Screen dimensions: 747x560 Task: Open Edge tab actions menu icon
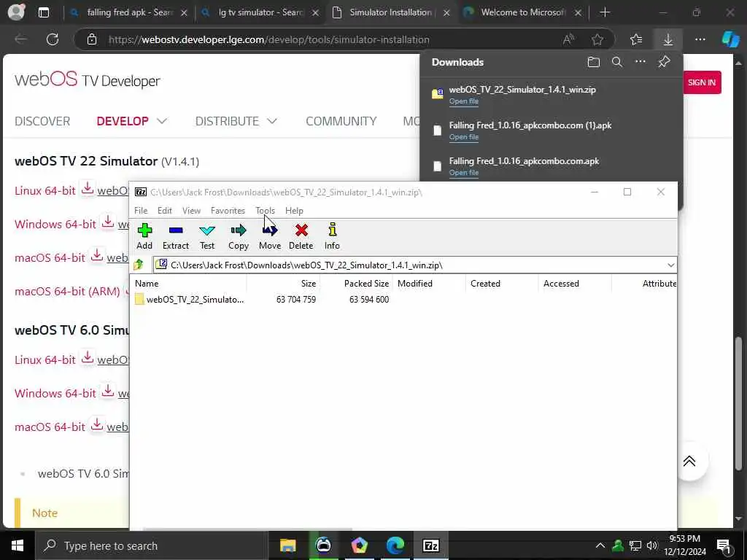[x=43, y=12]
